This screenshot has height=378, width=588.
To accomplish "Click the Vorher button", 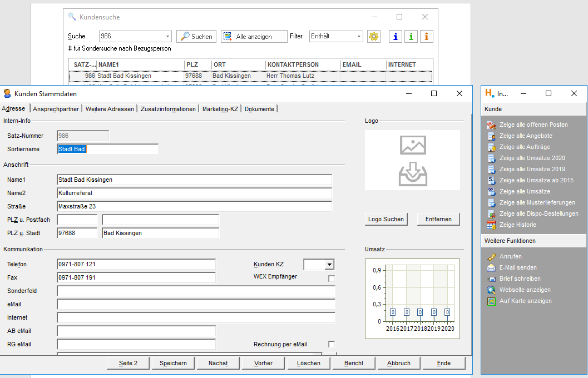I will click(263, 363).
